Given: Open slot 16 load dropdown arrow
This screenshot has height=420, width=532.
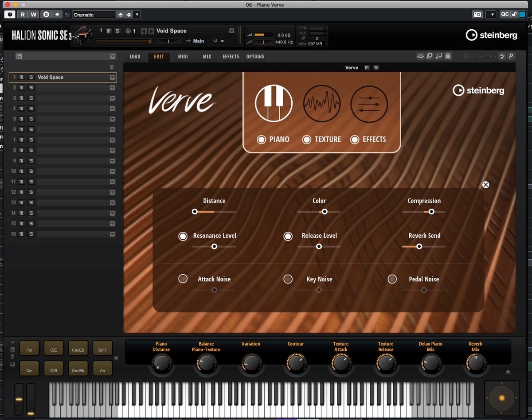Looking at the screenshot, I should point(112,234).
